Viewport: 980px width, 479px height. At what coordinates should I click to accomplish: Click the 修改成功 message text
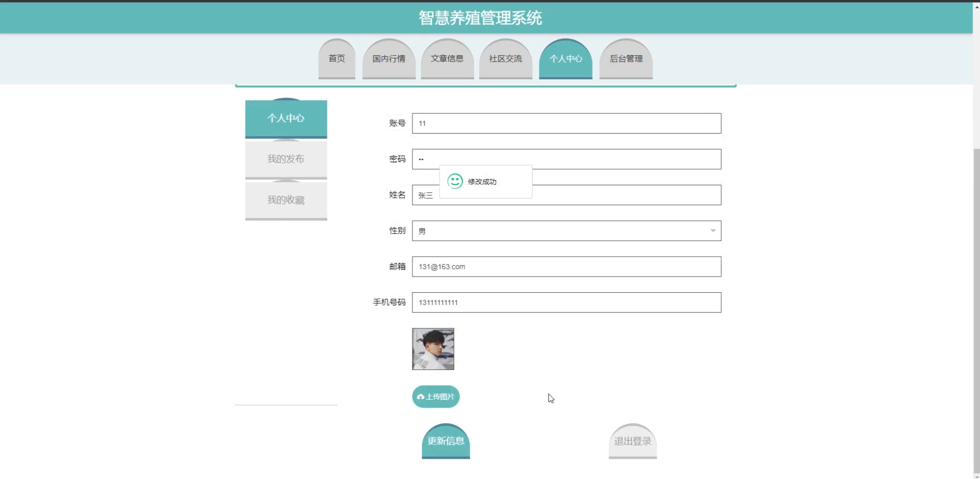[482, 182]
